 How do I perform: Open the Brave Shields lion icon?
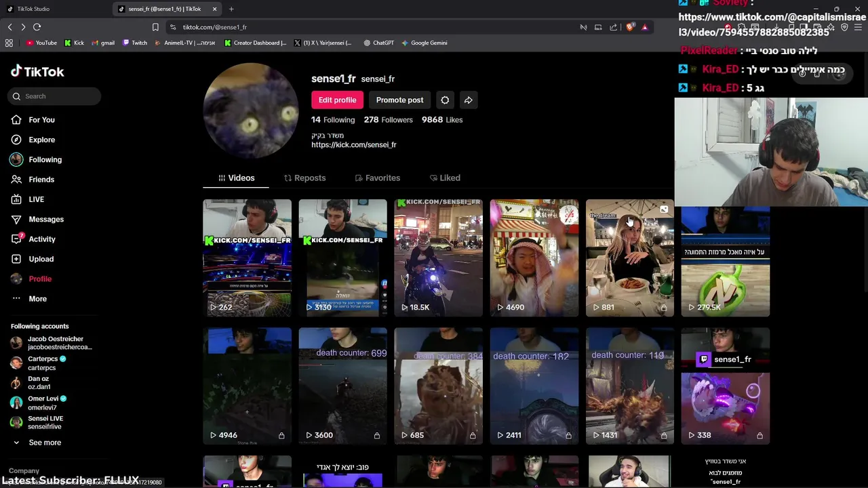tap(630, 27)
